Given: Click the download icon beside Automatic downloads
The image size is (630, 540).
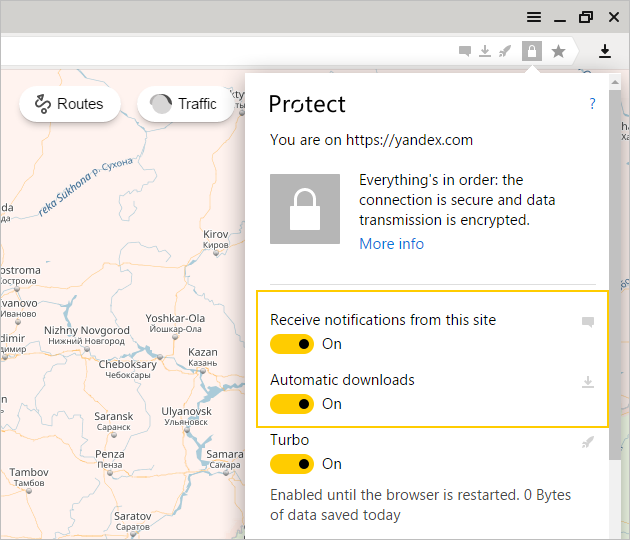Looking at the screenshot, I should (588, 382).
